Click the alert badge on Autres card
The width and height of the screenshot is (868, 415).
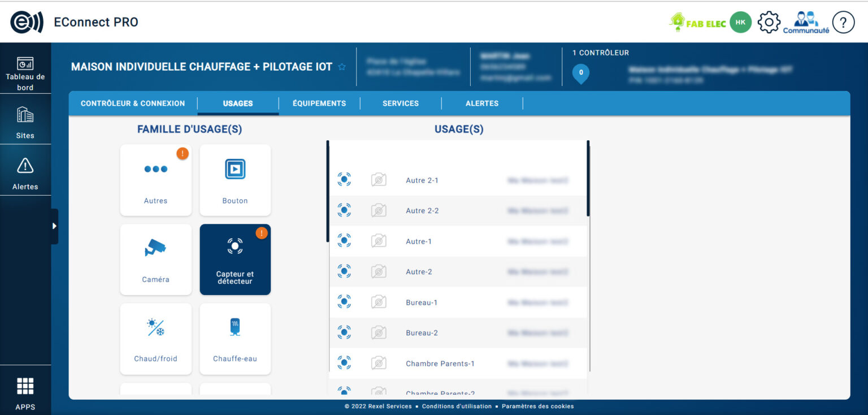coord(183,153)
